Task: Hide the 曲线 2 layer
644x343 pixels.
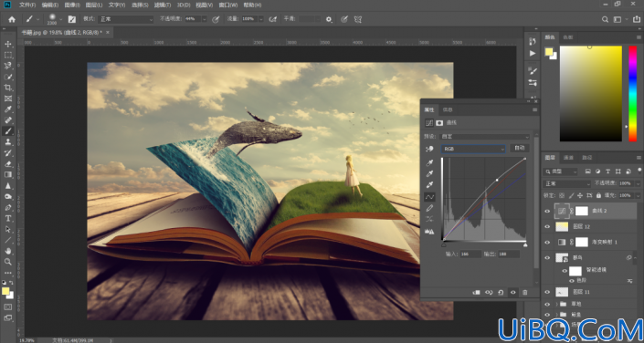Action: [547, 212]
